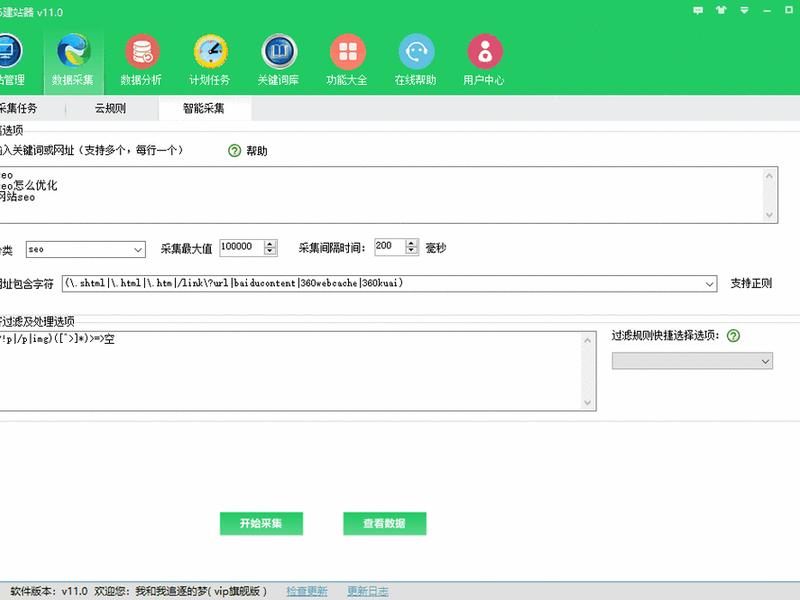Click the 开始采集 button

point(261,523)
